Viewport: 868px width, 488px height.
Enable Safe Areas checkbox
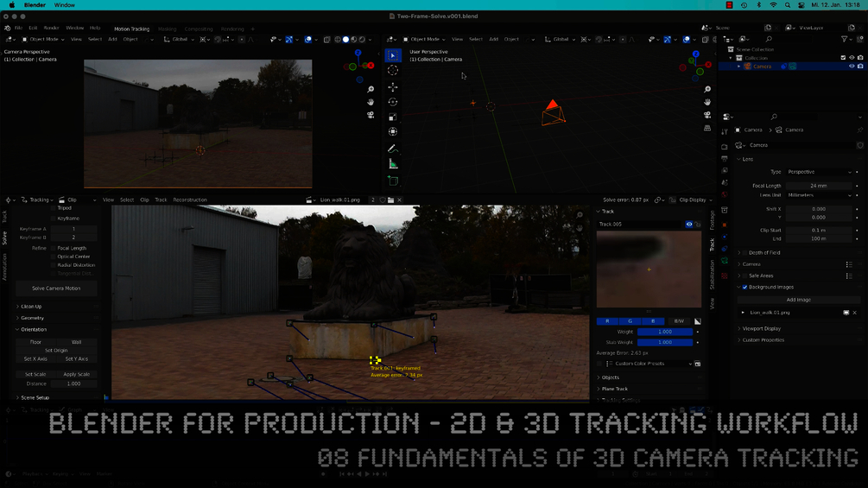tap(744, 276)
